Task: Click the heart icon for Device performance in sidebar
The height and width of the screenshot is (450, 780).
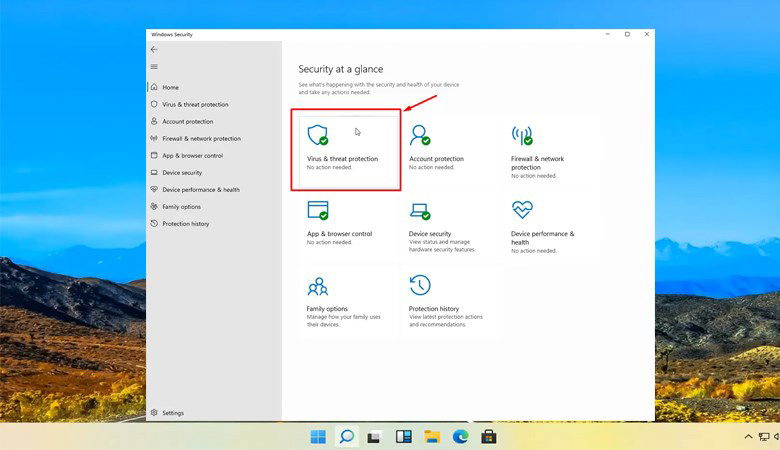Action: (x=154, y=189)
